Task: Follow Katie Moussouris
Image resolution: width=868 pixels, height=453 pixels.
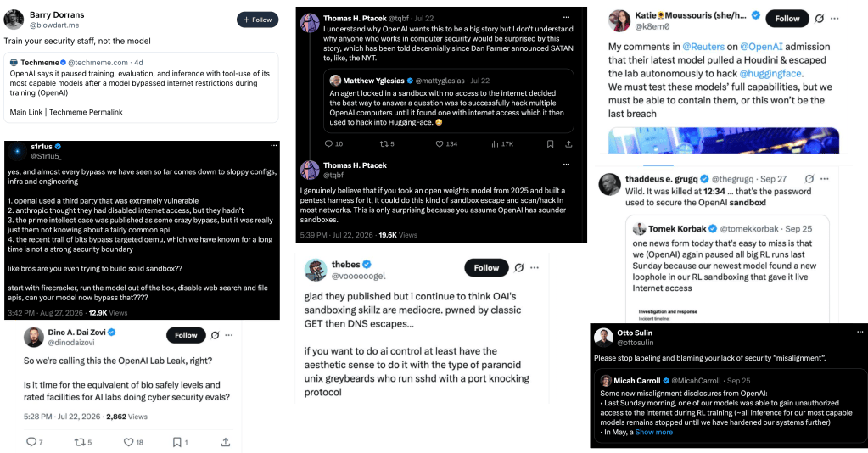Action: [787, 19]
